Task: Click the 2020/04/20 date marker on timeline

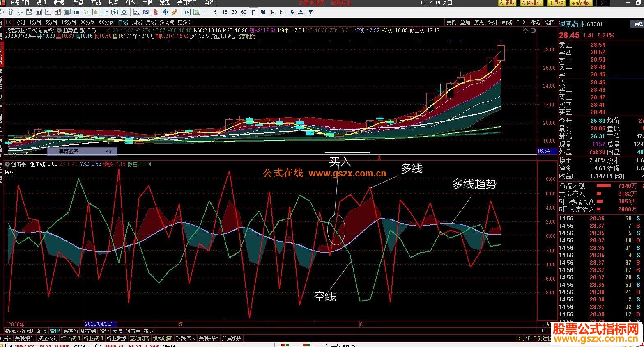Action: (x=101, y=324)
